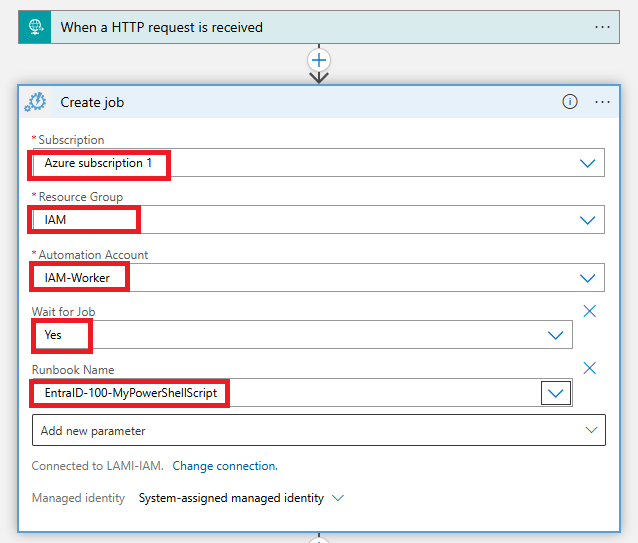Click the Runbook Name label
The height and width of the screenshot is (543, 638).
(73, 370)
